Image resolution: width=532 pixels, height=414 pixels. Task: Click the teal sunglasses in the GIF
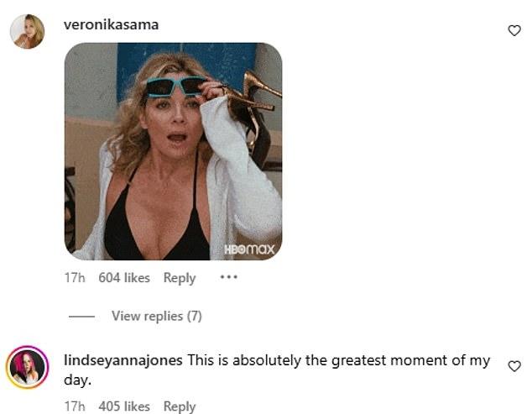click(176, 86)
